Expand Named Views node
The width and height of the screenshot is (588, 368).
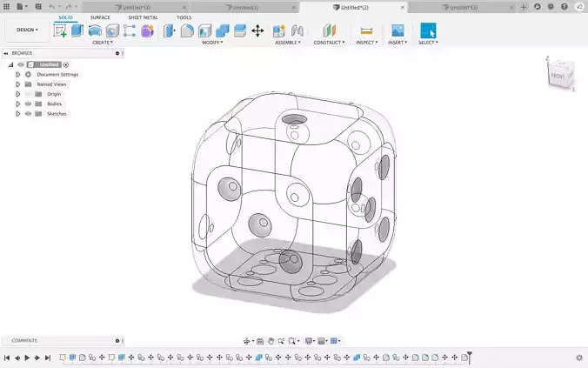click(17, 84)
